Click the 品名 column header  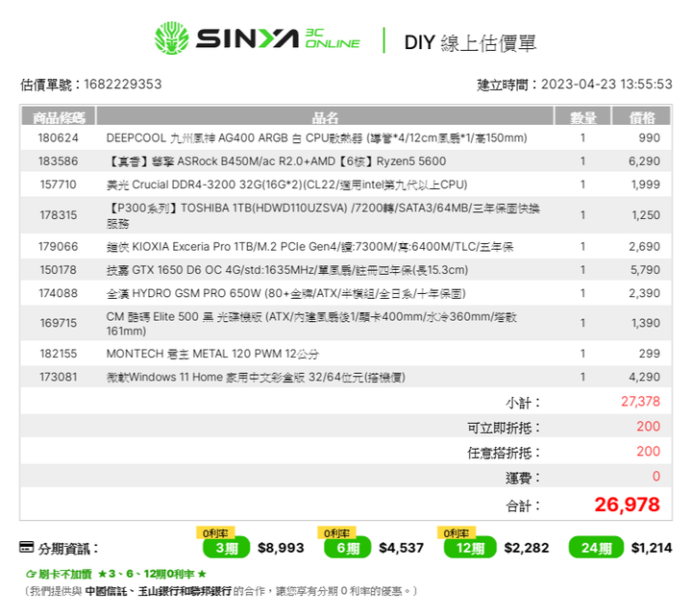pos(325,116)
